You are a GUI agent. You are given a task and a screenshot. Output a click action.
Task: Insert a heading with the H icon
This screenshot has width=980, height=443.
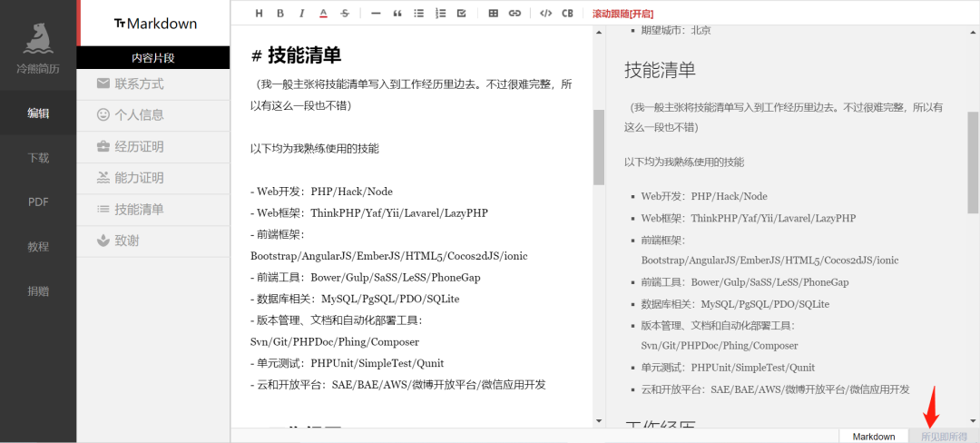[260, 13]
